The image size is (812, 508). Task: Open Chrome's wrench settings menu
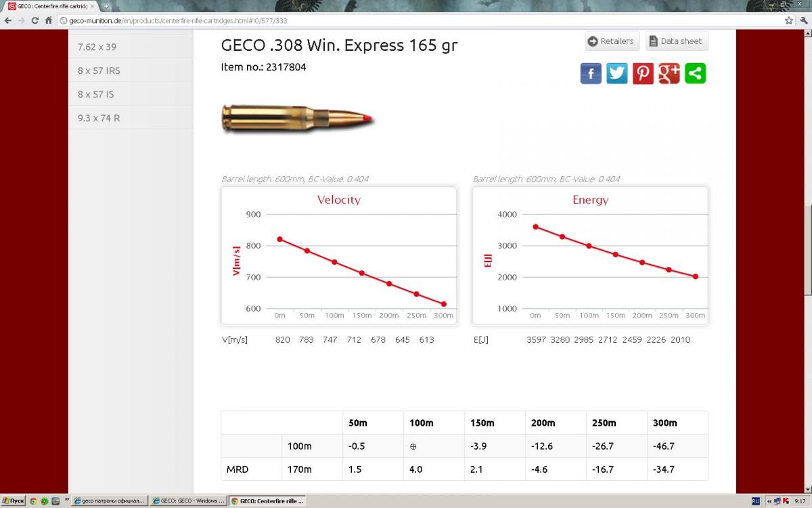(803, 20)
